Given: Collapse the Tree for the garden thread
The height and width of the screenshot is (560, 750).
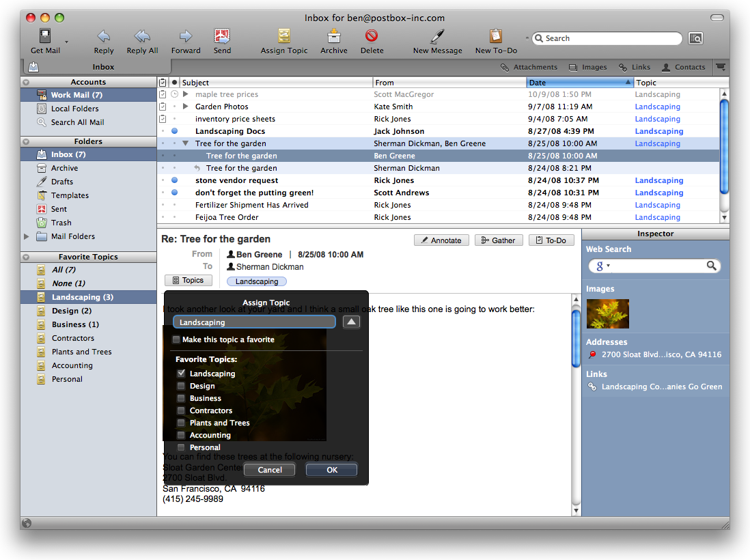Looking at the screenshot, I should pyautogui.click(x=186, y=143).
